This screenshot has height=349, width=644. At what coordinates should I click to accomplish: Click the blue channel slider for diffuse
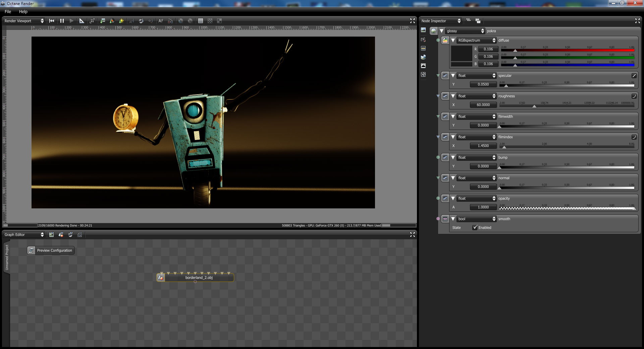[x=568, y=65]
